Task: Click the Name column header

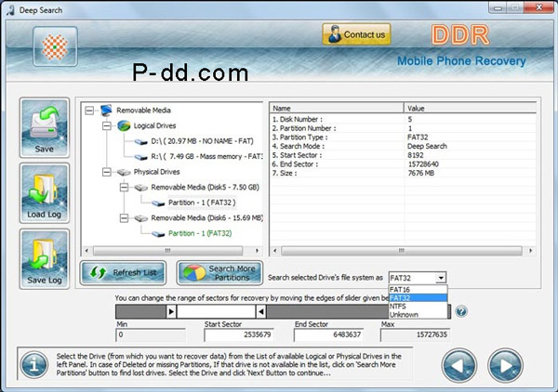Action: (x=337, y=109)
